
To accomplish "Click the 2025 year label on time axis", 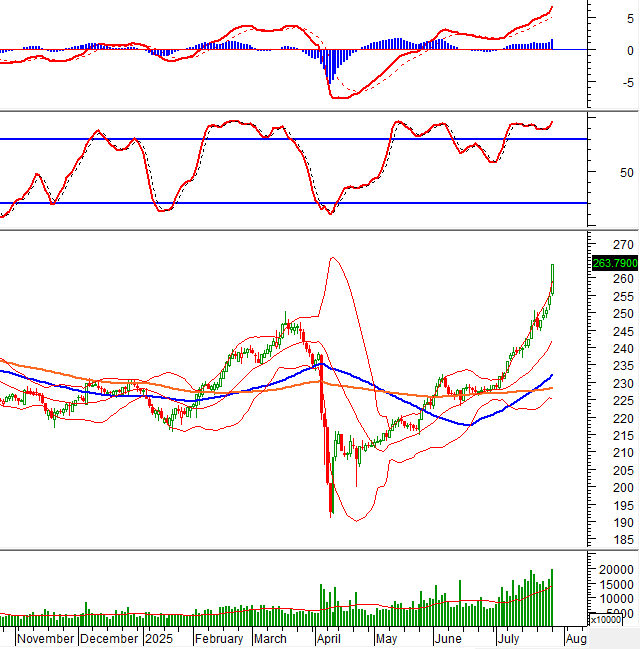I will (159, 639).
